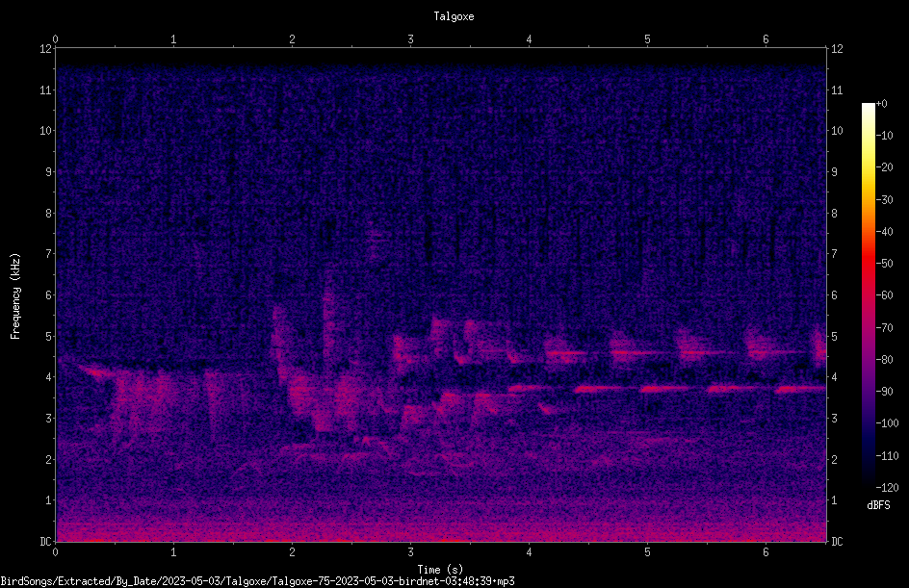Click the 10 kHz label on right axis
Screen dimensions: 909x588
[837, 131]
